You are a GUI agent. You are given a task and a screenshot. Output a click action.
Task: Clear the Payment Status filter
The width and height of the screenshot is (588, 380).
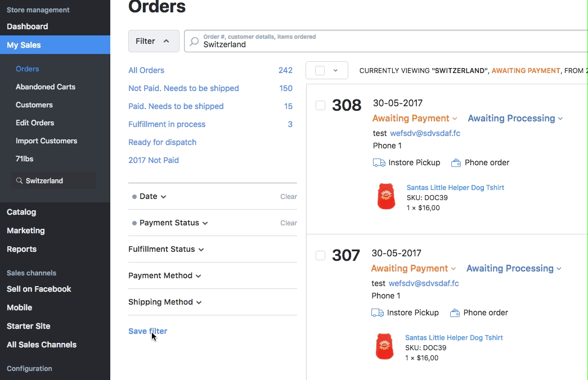(x=289, y=223)
